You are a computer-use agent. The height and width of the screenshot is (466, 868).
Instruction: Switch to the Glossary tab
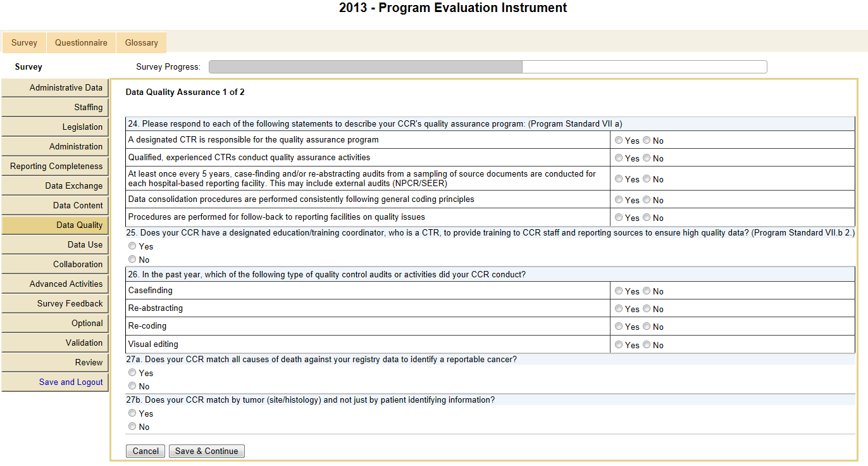[x=141, y=43]
